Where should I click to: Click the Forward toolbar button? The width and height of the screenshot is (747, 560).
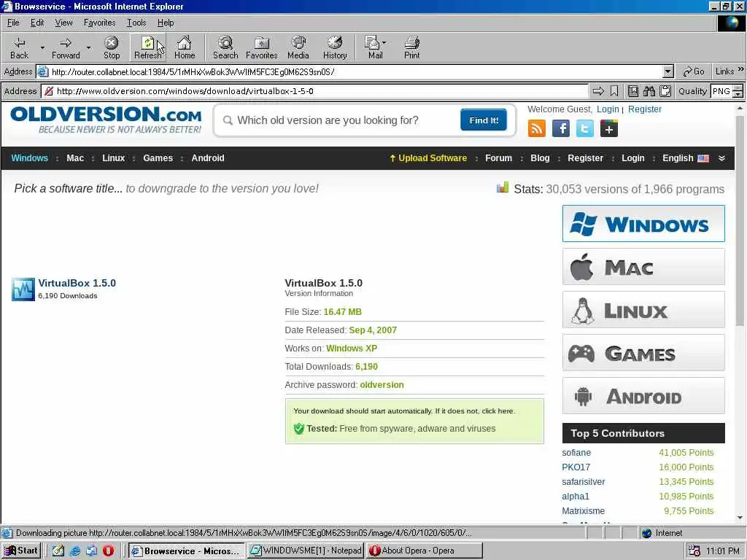(x=66, y=47)
